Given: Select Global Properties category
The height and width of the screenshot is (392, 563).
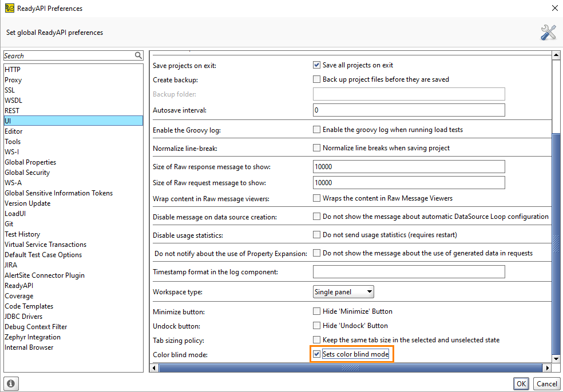Looking at the screenshot, I should [73, 162].
